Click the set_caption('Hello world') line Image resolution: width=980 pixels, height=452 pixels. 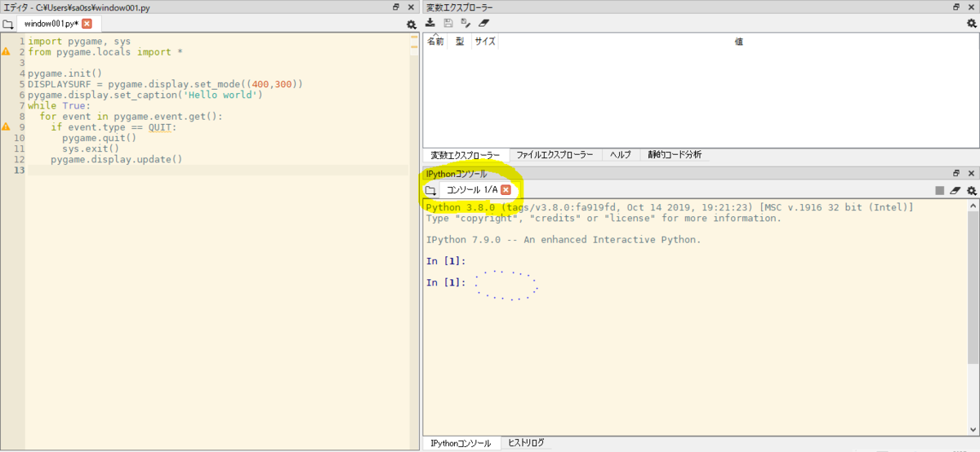(145, 95)
